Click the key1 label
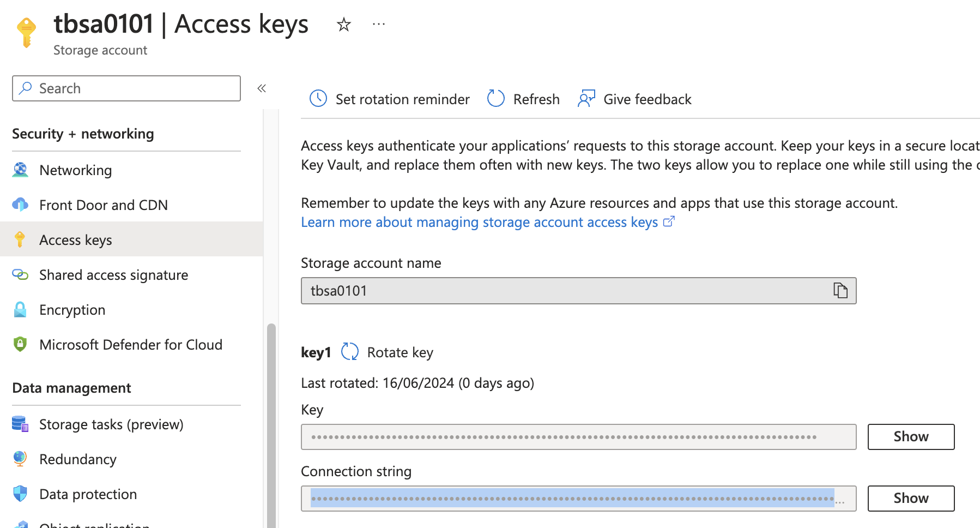Image resolution: width=980 pixels, height=528 pixels. [316, 352]
